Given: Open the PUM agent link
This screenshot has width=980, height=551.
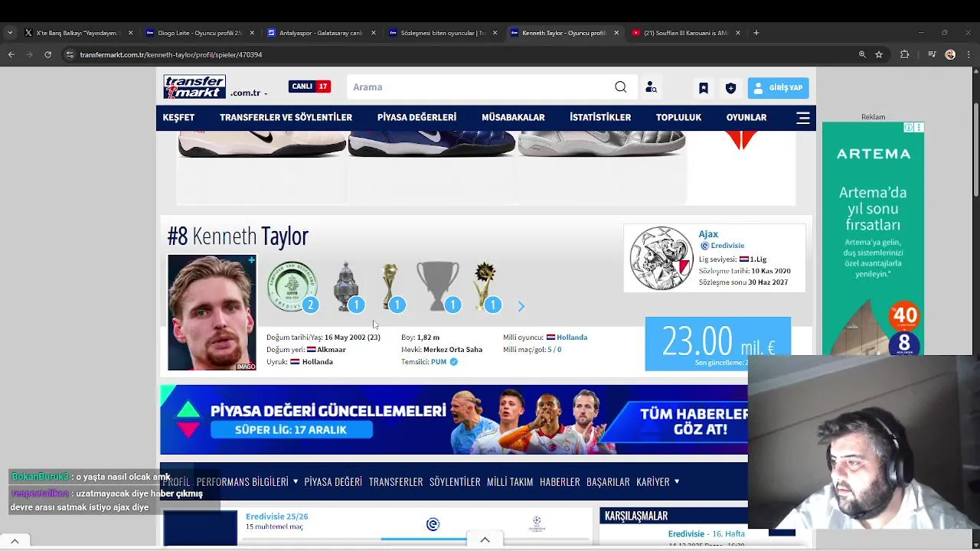Looking at the screenshot, I should [438, 362].
